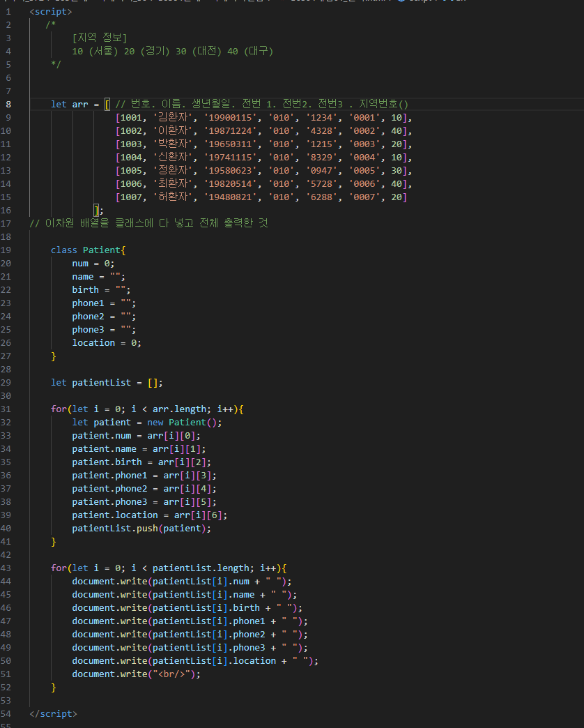Click the highlighted closing bracket on line 16
This screenshot has width=584, height=728.
(x=96, y=211)
